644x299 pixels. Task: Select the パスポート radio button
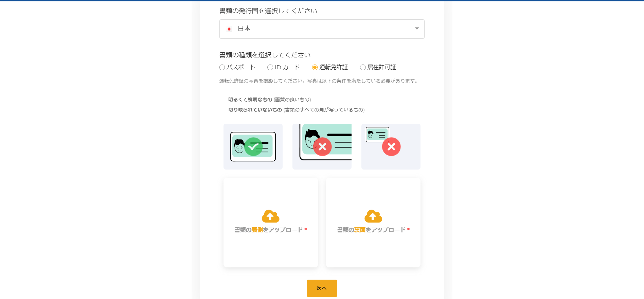point(222,67)
